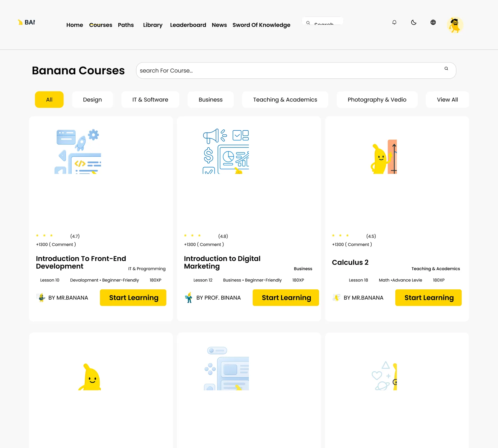Go to Leaderboard nav item
Screen dimensions: 498x448
[188, 25]
